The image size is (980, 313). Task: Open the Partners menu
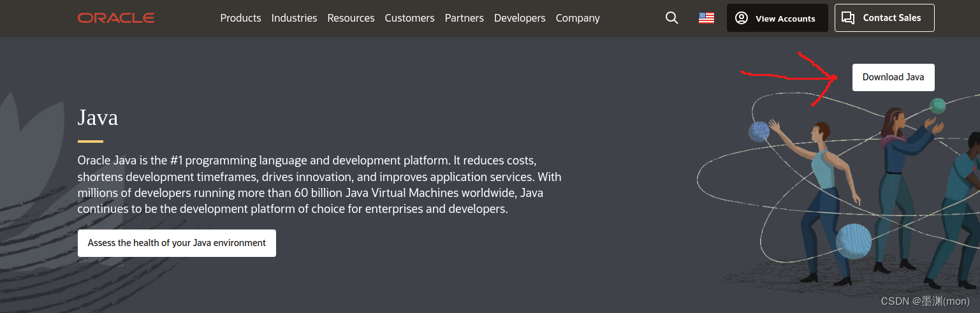[464, 18]
